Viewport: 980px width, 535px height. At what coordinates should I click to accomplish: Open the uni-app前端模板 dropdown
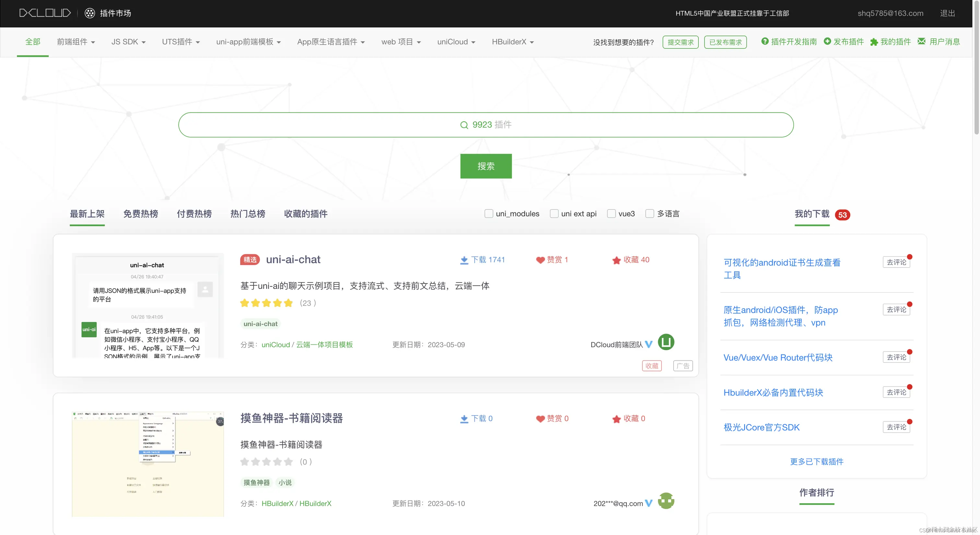[x=249, y=42]
